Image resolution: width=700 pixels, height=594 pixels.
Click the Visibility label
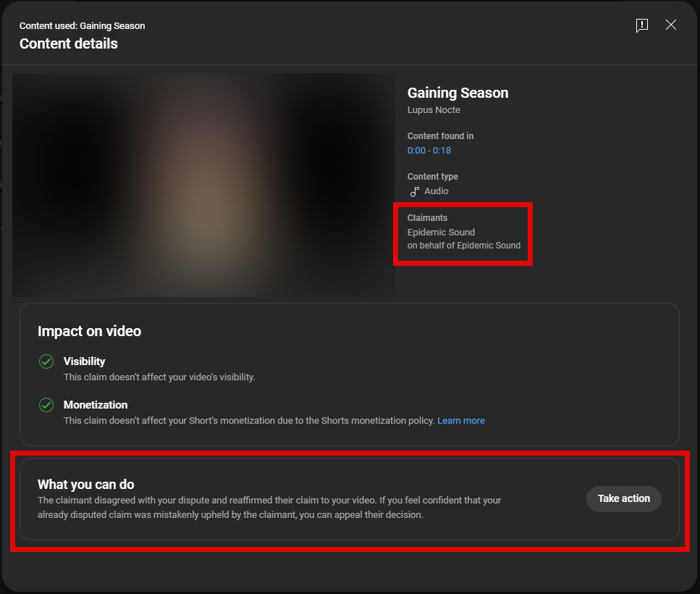[85, 361]
